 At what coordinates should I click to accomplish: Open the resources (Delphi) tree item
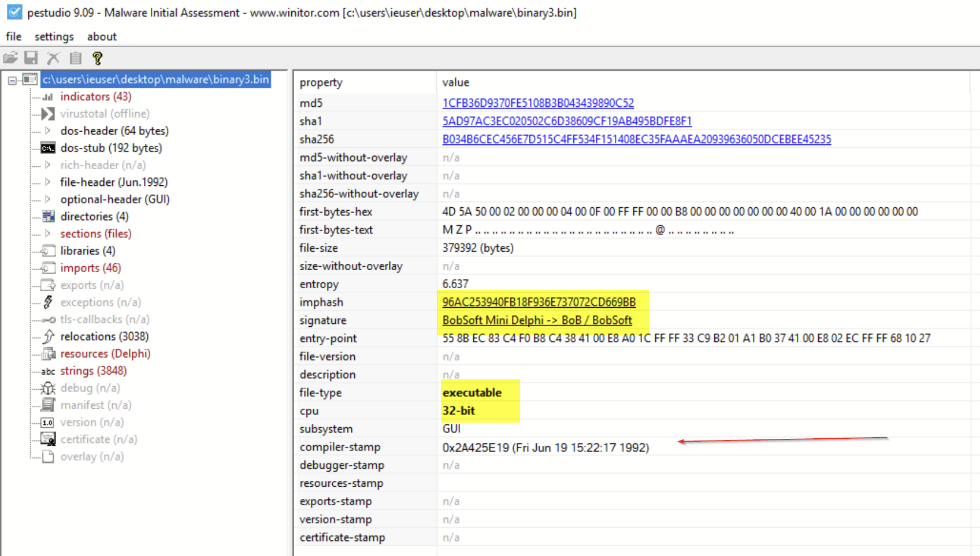pyautogui.click(x=106, y=353)
